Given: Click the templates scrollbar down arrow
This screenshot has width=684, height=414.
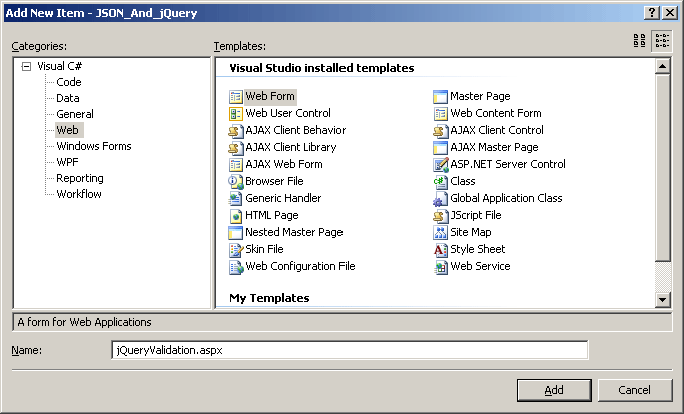Looking at the screenshot, I should 663,299.
